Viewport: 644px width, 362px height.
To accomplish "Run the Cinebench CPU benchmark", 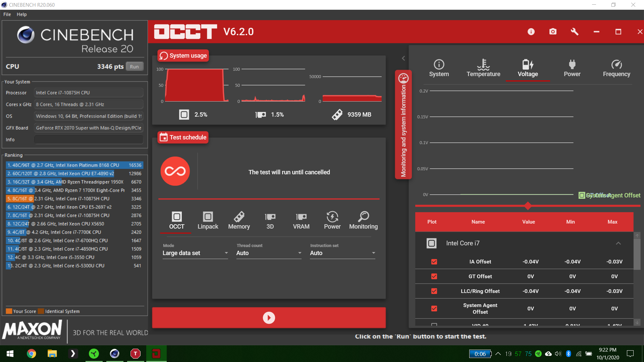I will (x=135, y=67).
